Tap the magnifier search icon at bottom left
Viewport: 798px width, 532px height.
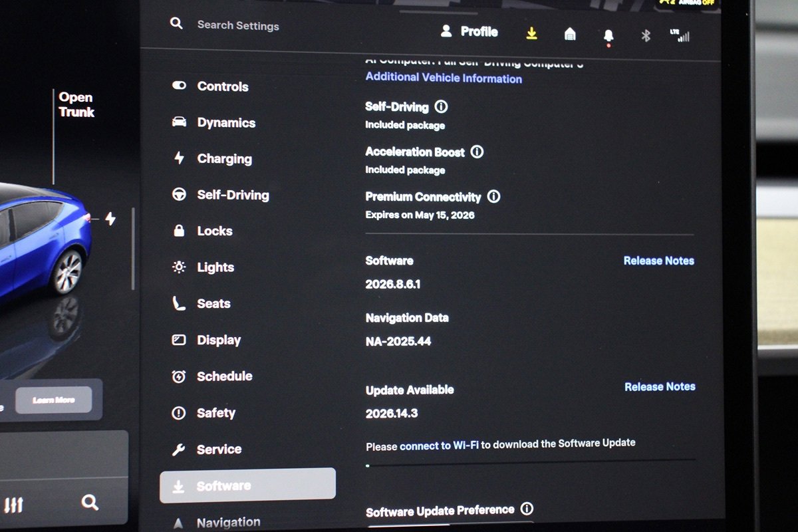click(x=90, y=502)
